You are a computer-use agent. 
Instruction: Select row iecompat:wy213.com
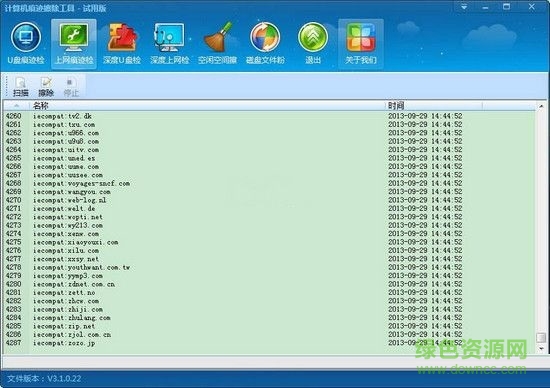pos(269,226)
